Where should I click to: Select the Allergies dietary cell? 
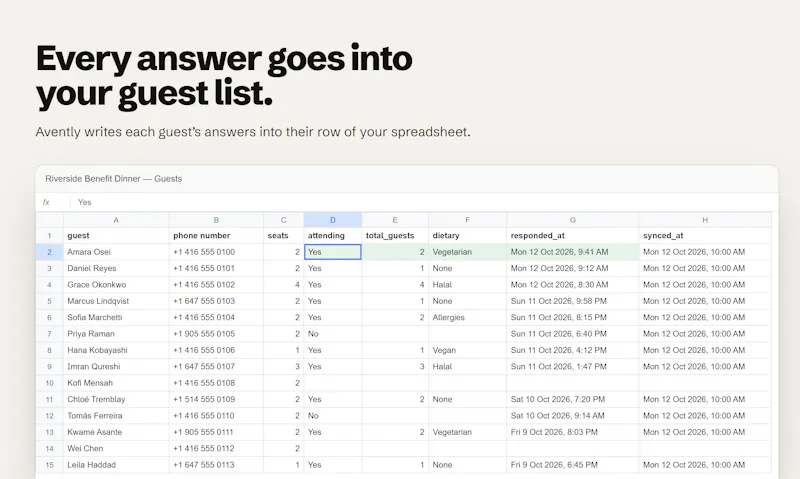[467, 317]
